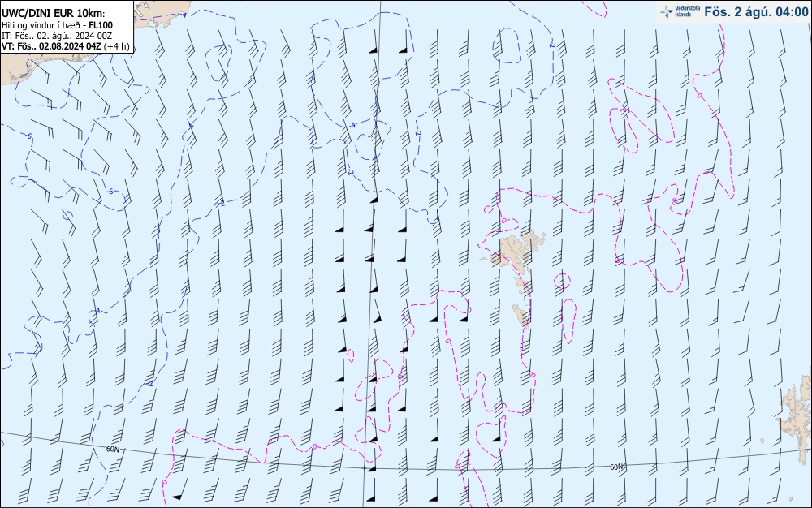Image resolution: width=812 pixels, height=508 pixels.
Task: Select 'Hiti og vindur í hæð - FL100' label
Action: pyautogui.click(x=57, y=25)
